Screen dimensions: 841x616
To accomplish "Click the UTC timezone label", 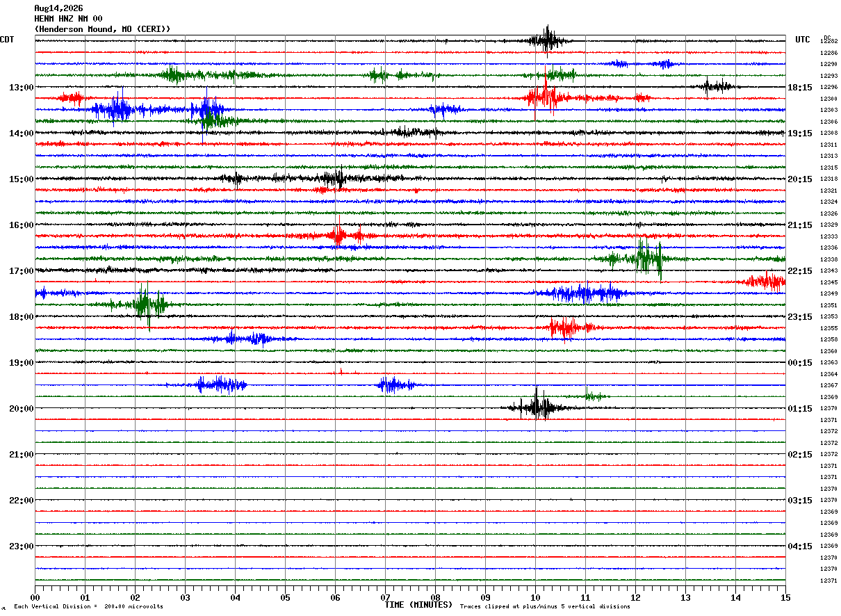I will point(803,40).
